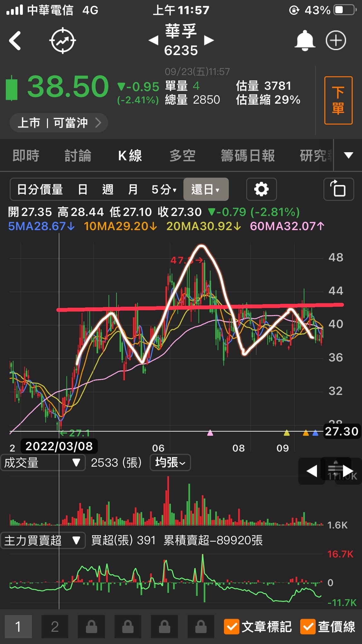Expand the tab list dropdown arrow
Viewport: 362px width, 644px height.
point(348,155)
